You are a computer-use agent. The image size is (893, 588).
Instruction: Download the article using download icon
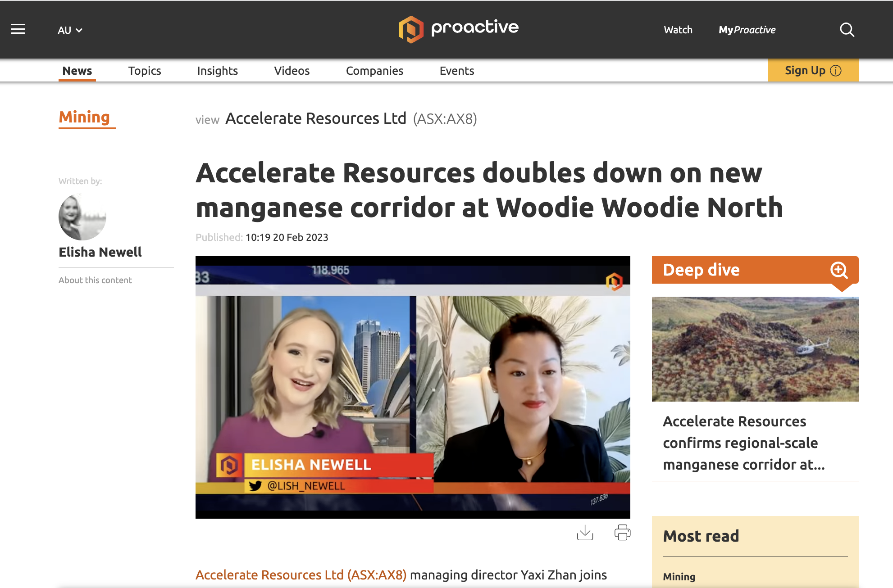click(585, 533)
